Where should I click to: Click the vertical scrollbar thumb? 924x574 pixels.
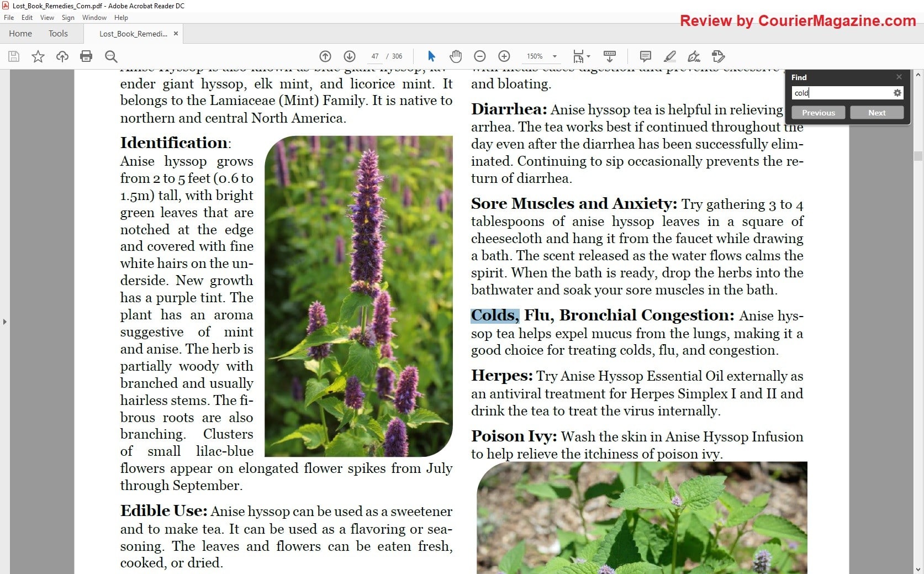(x=918, y=156)
